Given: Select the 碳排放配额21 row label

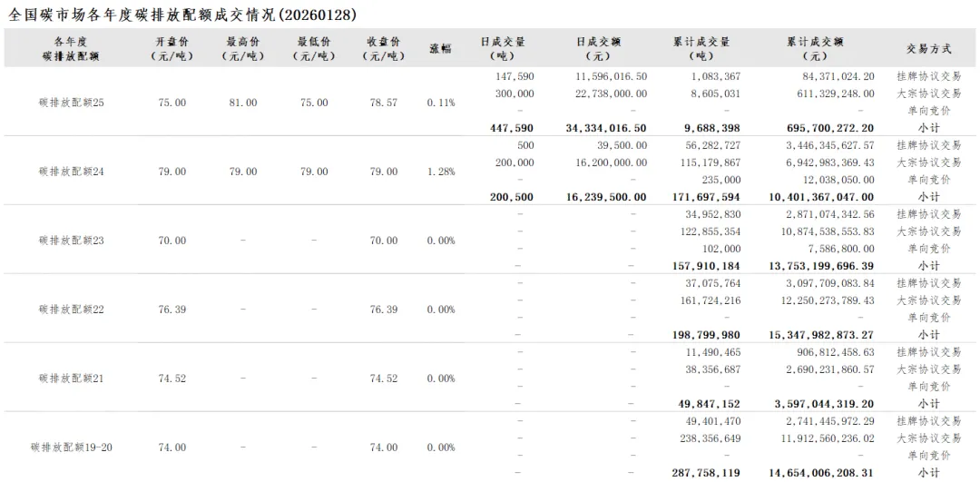Looking at the screenshot, I should (72, 379).
